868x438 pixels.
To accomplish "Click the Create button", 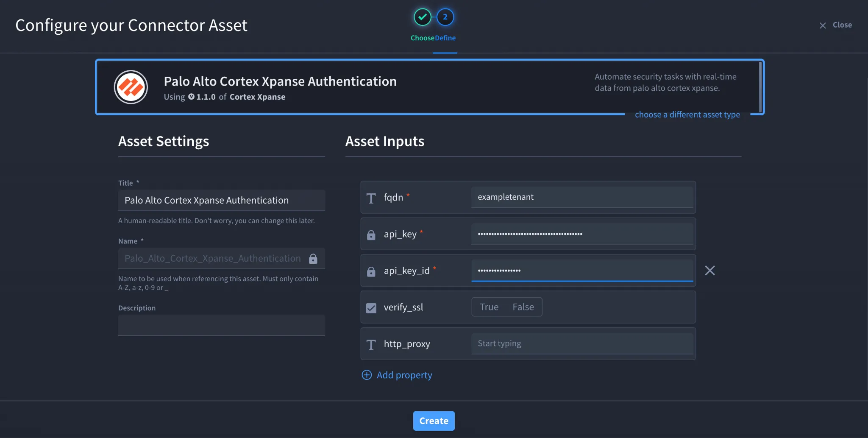I will [434, 421].
